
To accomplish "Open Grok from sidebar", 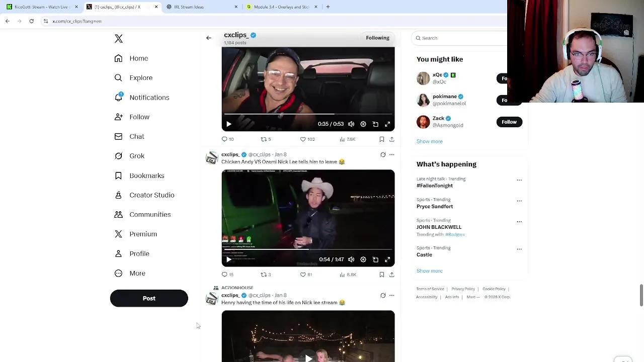I will point(129,156).
